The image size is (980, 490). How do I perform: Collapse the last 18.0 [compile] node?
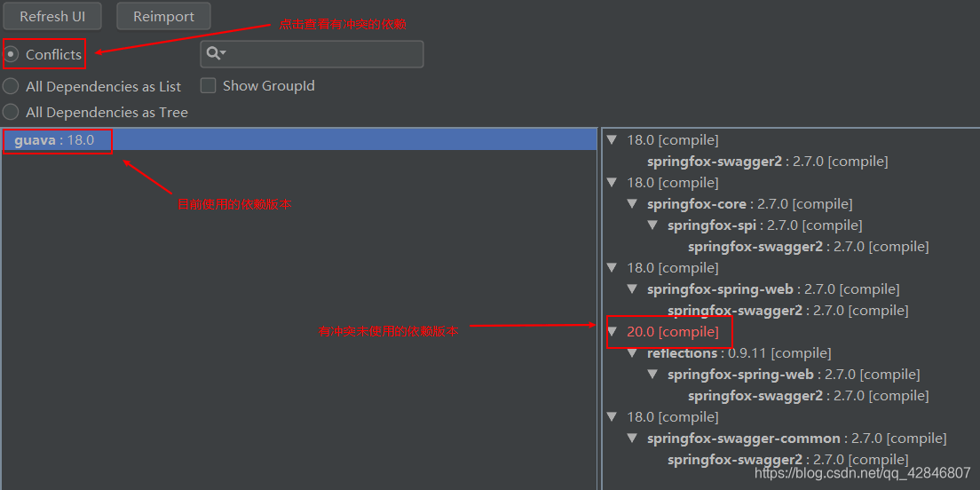tap(612, 417)
